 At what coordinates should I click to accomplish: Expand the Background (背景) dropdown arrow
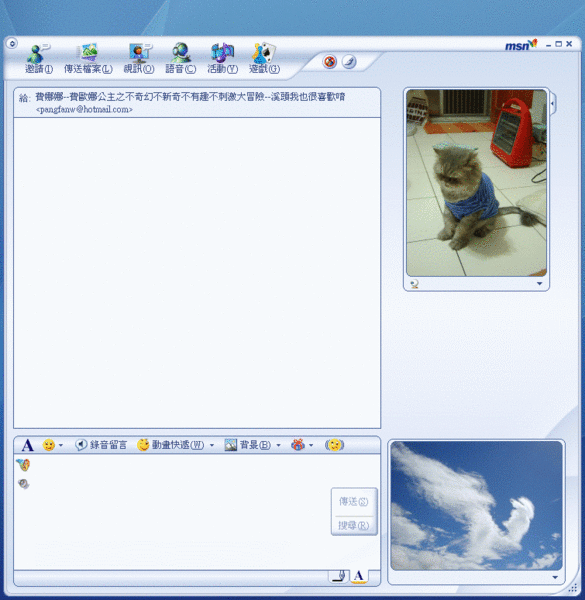point(279,445)
